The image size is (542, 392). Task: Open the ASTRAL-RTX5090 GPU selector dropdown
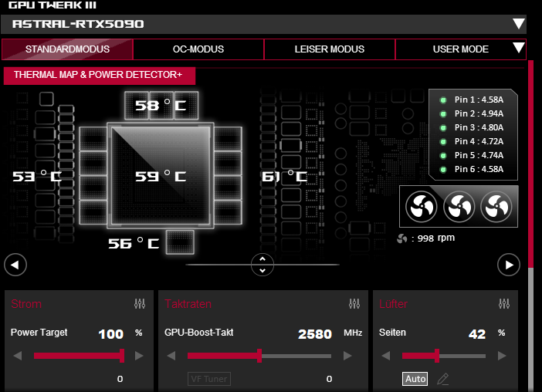coord(263,24)
